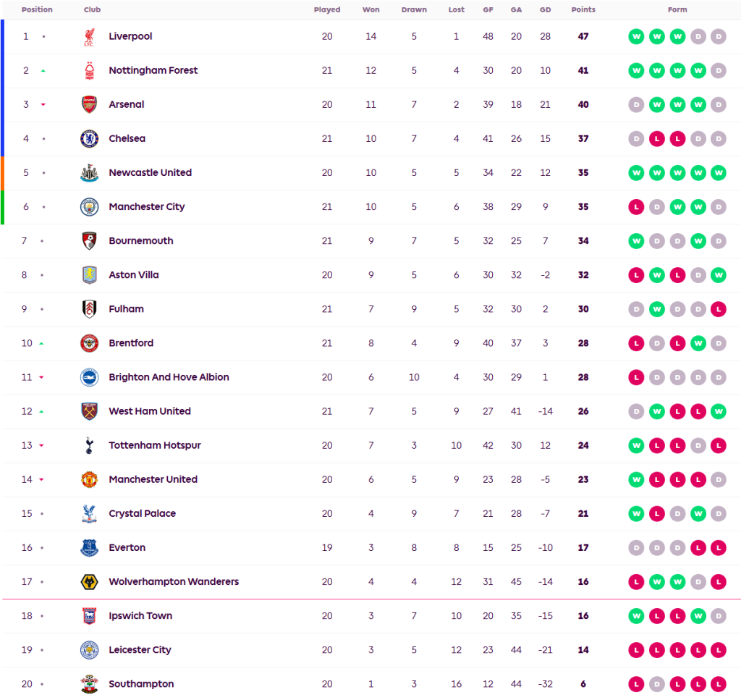Click the Chelsea club crest

(x=89, y=139)
